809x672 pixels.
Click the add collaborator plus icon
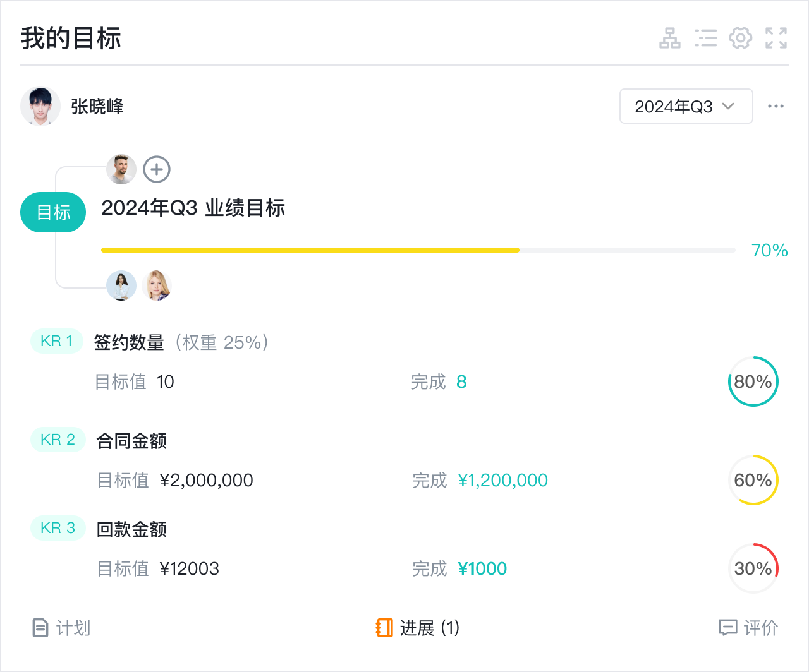pyautogui.click(x=157, y=169)
